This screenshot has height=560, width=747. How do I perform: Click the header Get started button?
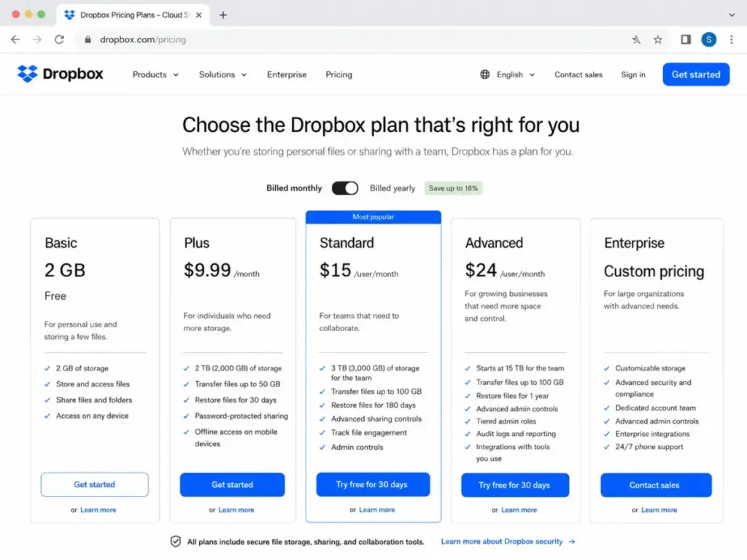696,74
